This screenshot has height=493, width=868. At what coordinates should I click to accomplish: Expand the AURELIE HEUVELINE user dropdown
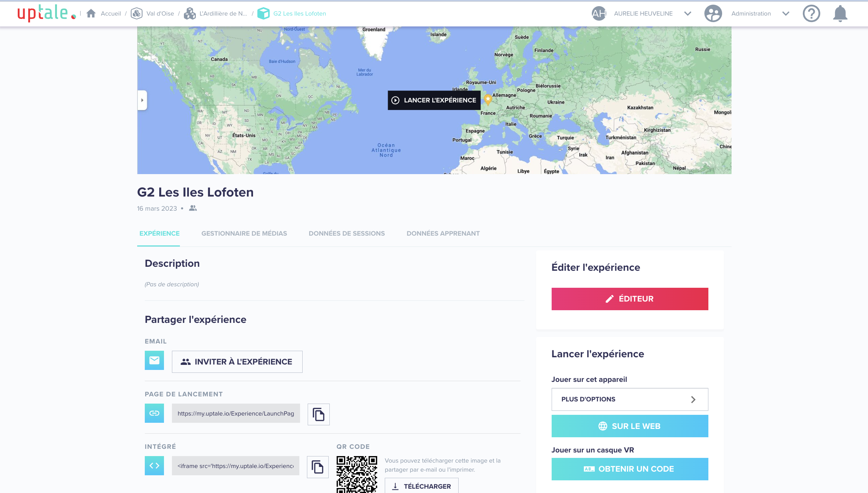click(x=687, y=14)
